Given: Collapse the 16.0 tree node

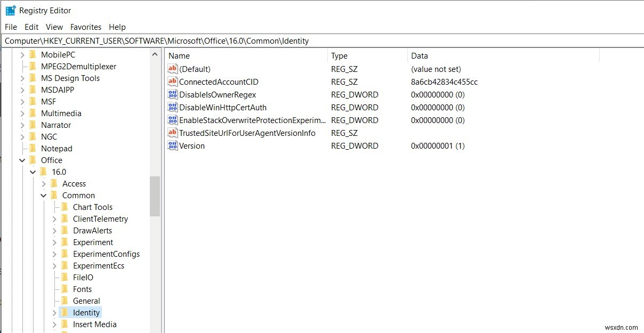Looking at the screenshot, I should pyautogui.click(x=33, y=172).
